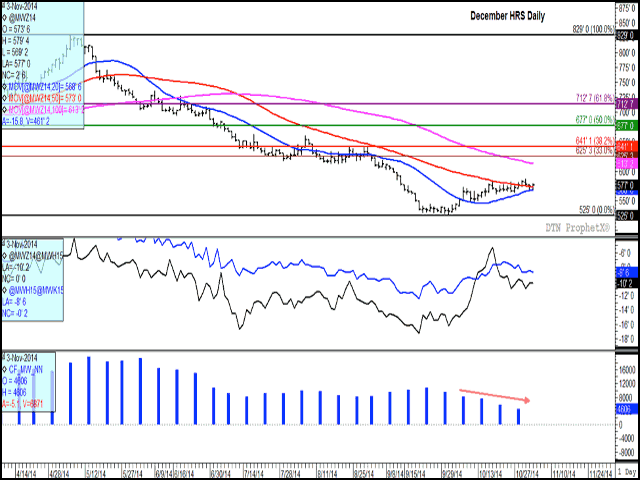Click the magenta MOV 100 legend entry

pyautogui.click(x=45, y=109)
